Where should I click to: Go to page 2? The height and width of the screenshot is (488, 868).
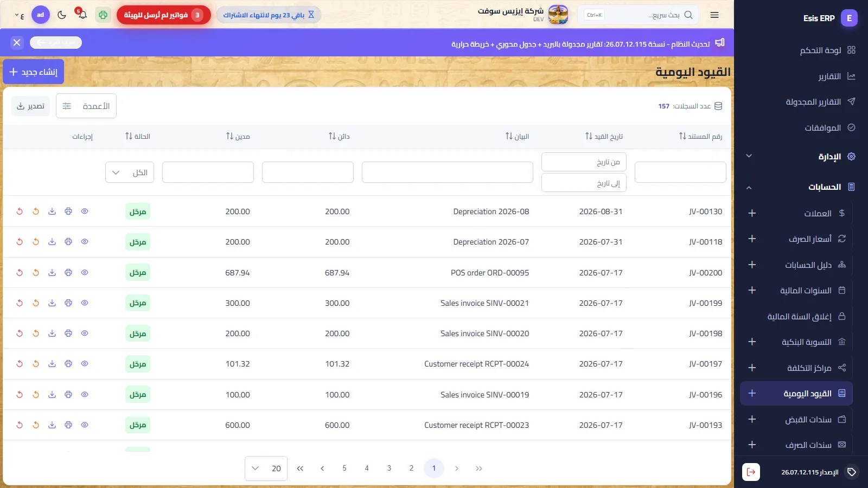[411, 468]
